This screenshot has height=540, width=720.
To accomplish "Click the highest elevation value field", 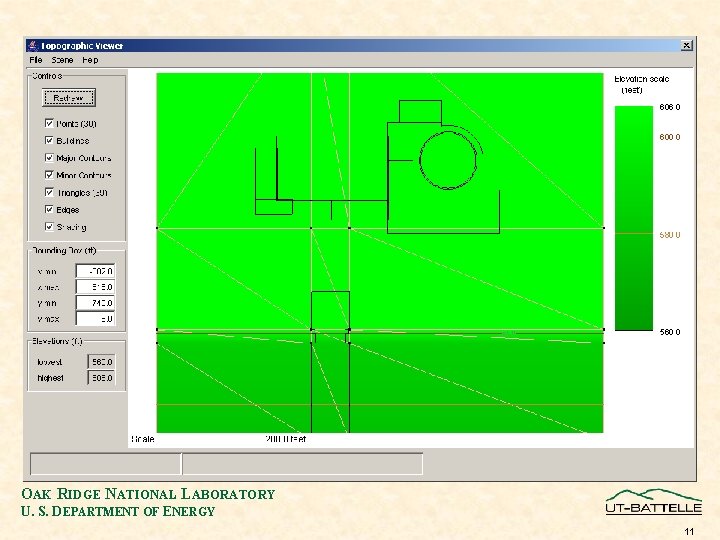I will pos(101,378).
